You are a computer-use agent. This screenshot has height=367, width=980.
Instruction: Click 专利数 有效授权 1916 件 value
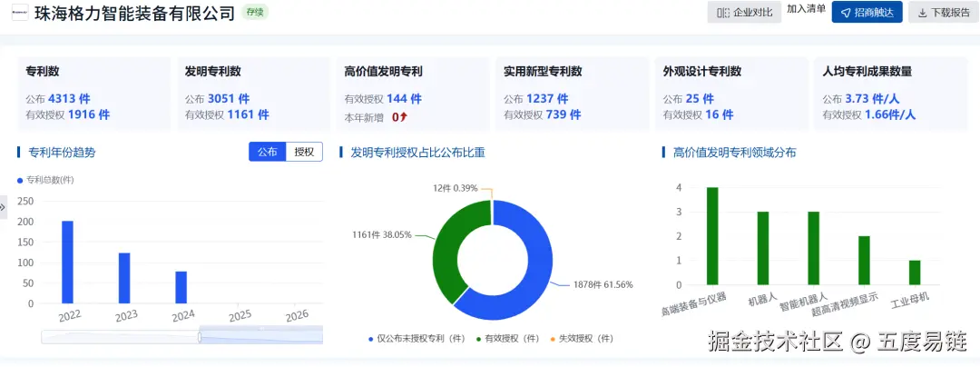point(89,115)
